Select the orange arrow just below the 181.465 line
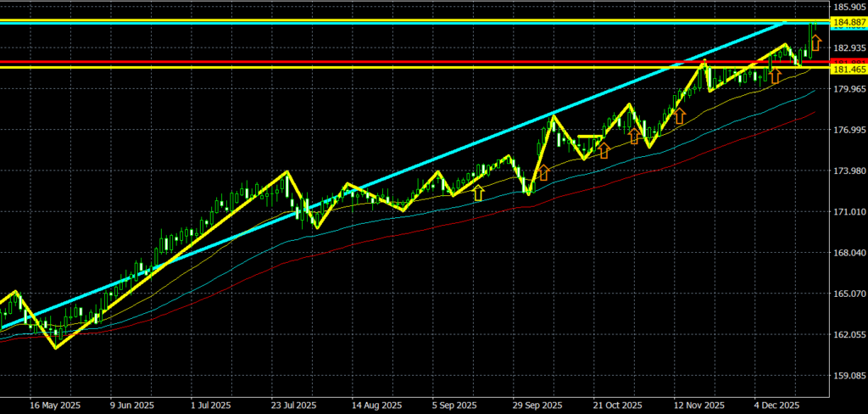The height and width of the screenshot is (414, 868). click(x=775, y=76)
